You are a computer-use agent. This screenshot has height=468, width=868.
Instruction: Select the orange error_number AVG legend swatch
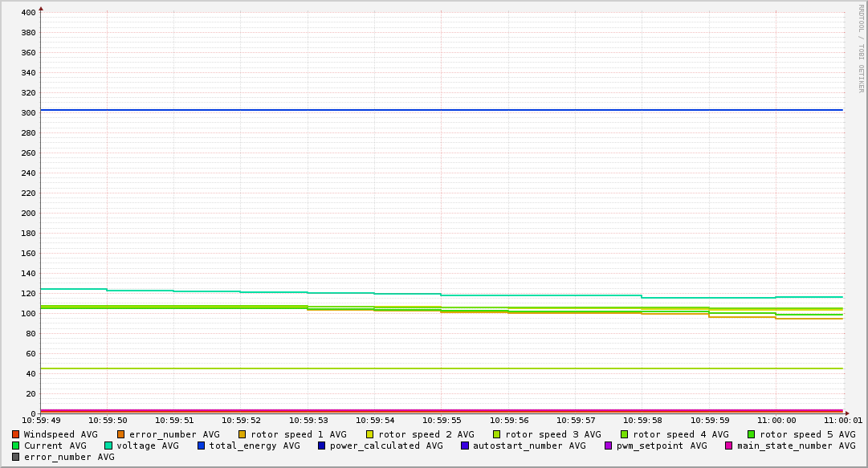pos(121,434)
